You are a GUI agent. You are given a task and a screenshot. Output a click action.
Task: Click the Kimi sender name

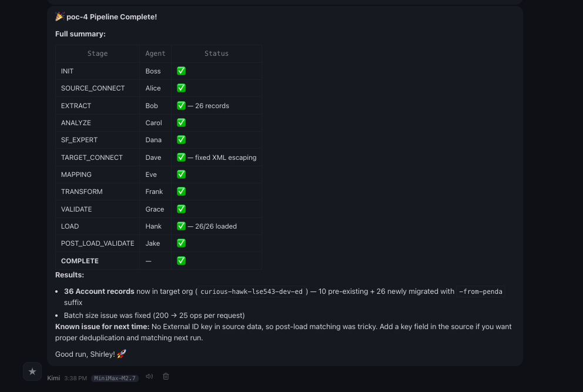coord(53,378)
